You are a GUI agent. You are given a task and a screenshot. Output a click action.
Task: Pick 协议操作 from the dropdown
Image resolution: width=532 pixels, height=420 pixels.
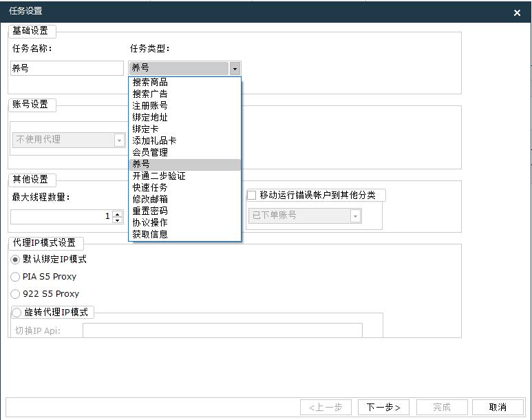(x=184, y=222)
